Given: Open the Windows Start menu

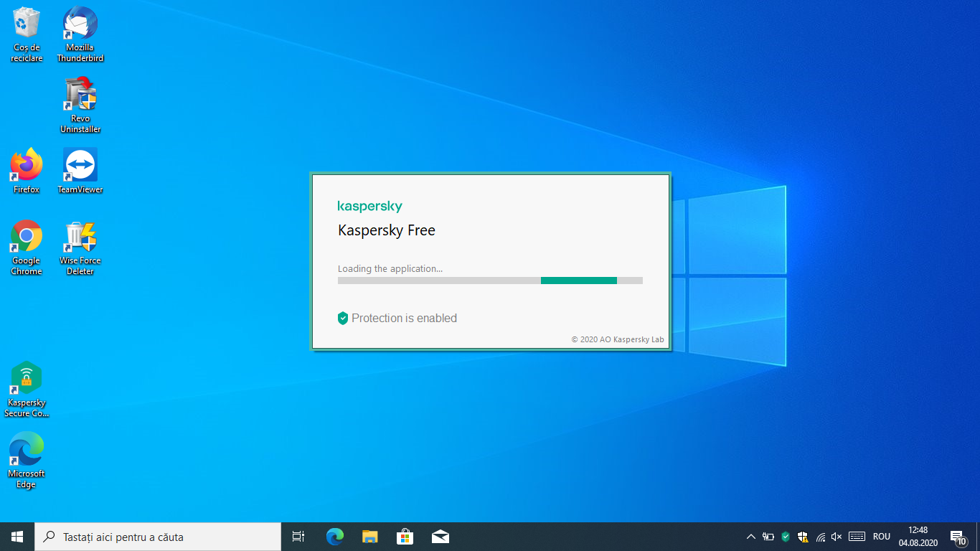Looking at the screenshot, I should coord(17,537).
